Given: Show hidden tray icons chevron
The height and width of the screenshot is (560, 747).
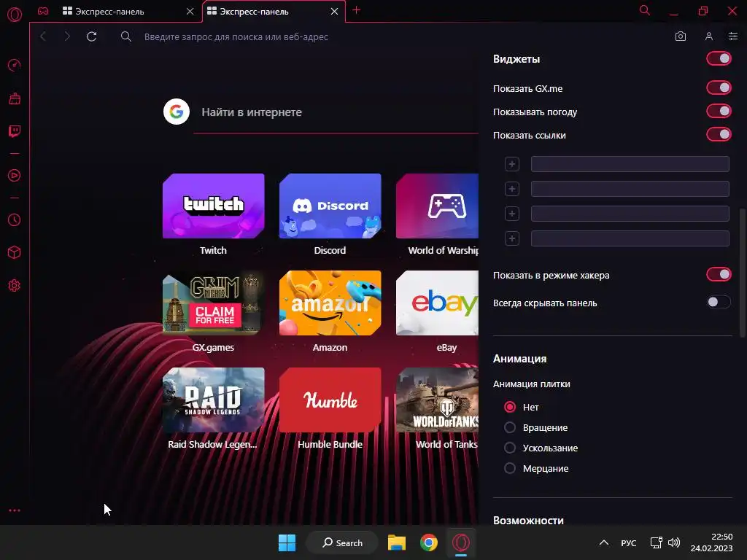Looking at the screenshot, I should 603,542.
